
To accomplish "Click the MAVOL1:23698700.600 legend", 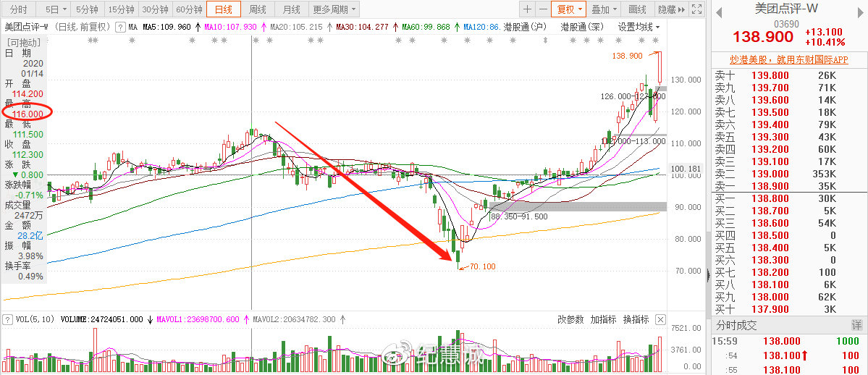I will (198, 319).
